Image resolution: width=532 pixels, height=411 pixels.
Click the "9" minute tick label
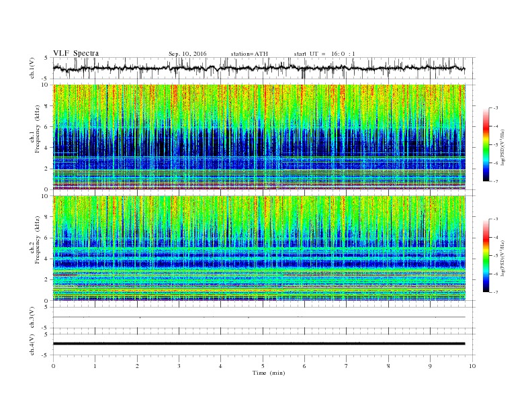(x=430, y=366)
